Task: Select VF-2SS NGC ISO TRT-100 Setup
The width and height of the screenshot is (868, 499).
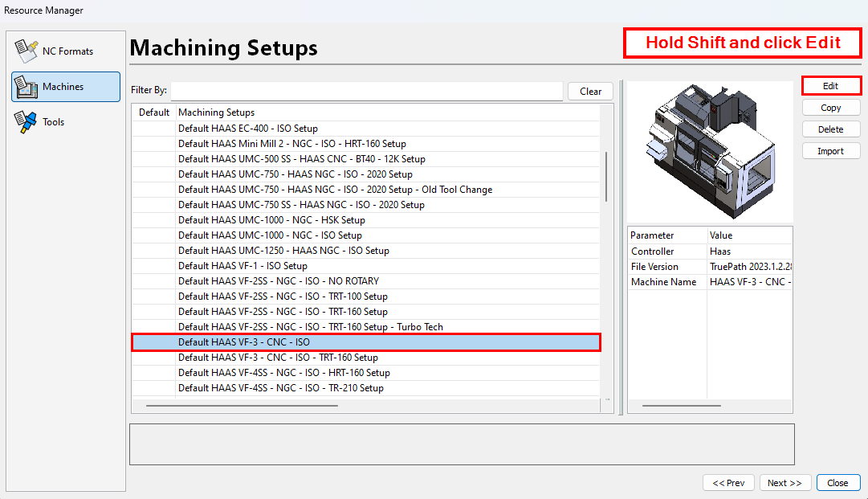Action: (x=366, y=297)
